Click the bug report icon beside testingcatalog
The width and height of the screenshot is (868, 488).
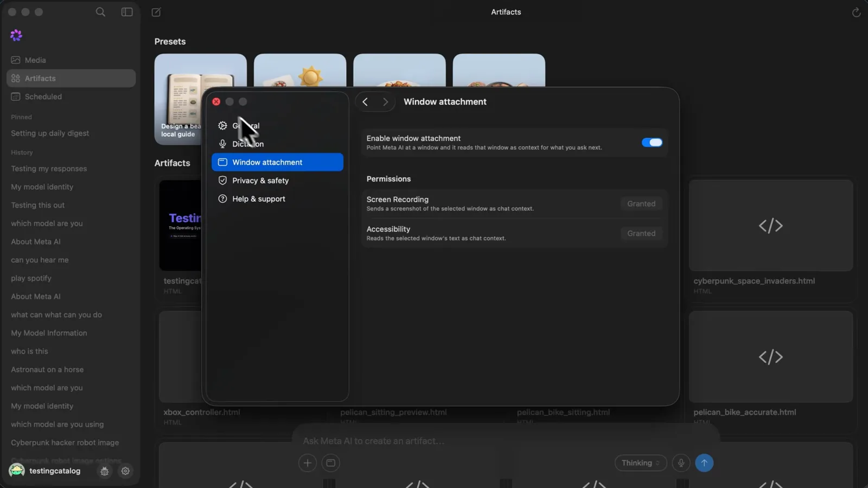point(105,471)
